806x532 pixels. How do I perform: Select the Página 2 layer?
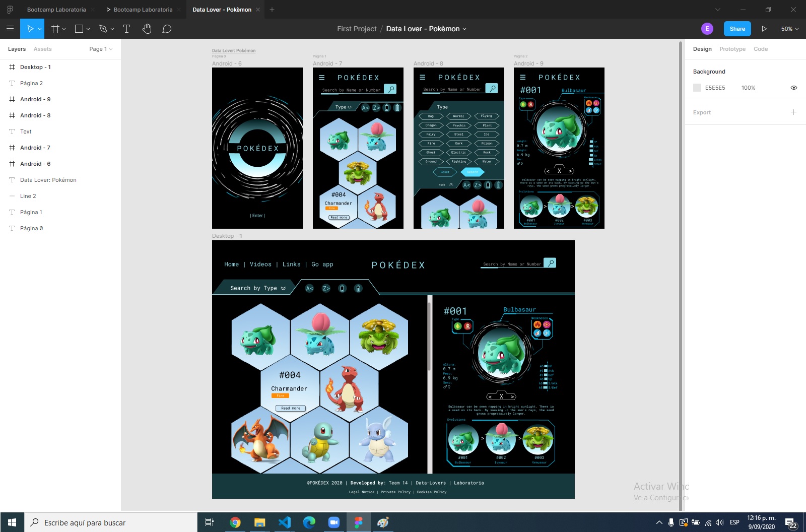[x=60, y=83]
